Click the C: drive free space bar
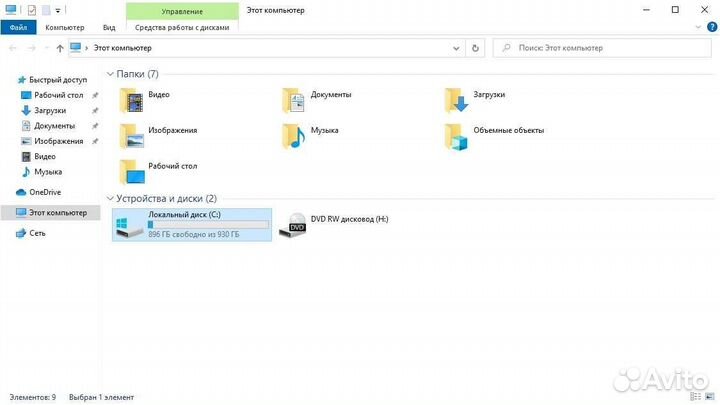This screenshot has height=405, width=720. pos(208,225)
